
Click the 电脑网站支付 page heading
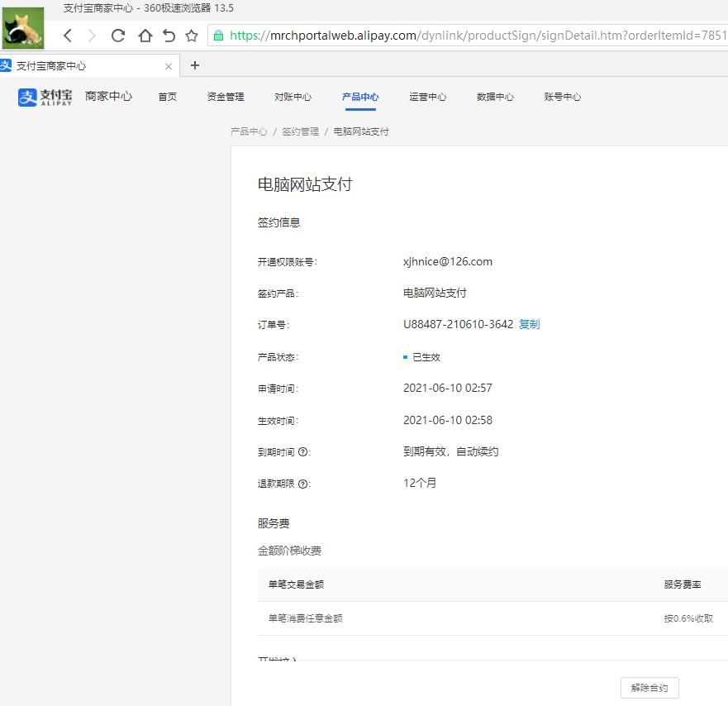point(305,184)
